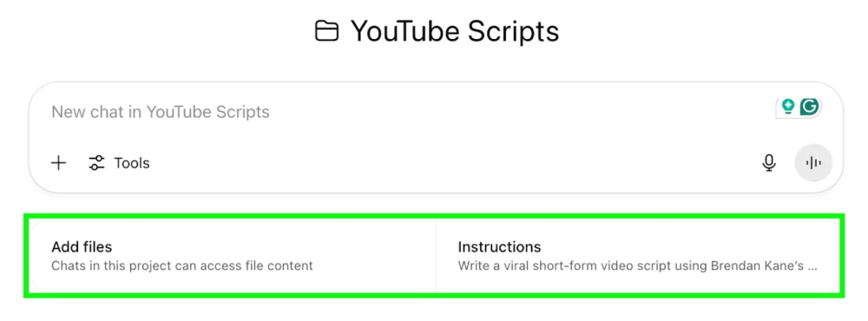868x321 pixels.
Task: Launch voice mode with the waveform button
Action: pyautogui.click(x=813, y=163)
